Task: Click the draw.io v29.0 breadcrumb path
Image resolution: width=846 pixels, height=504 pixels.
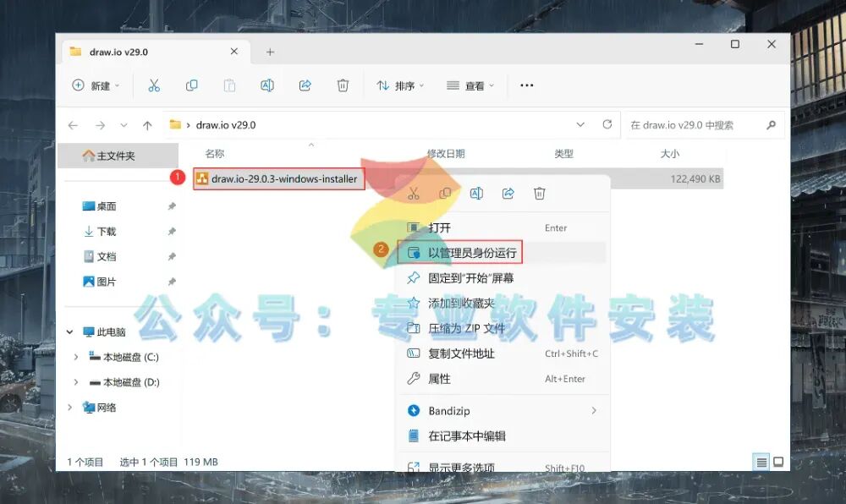Action: pos(226,125)
